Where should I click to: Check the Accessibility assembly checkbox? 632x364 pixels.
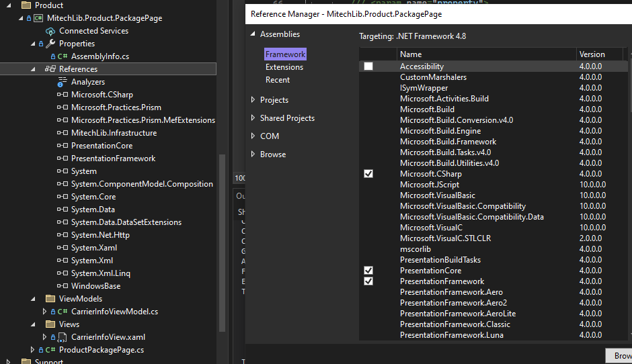(x=368, y=66)
